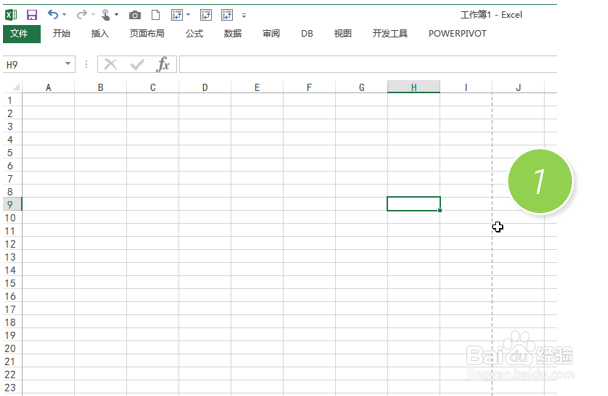This screenshot has width=608, height=396.
Task: Click inside the formula bar
Action: pyautogui.click(x=368, y=64)
